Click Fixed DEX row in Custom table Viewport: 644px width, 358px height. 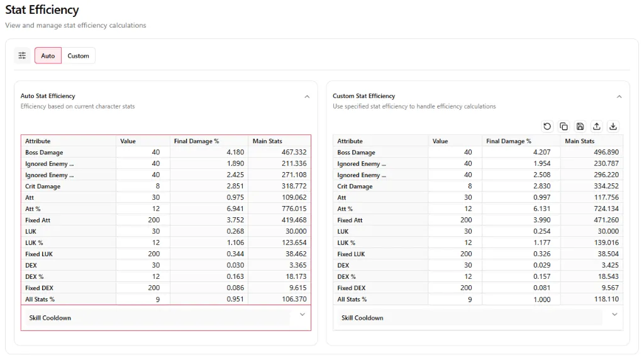pyautogui.click(x=478, y=288)
